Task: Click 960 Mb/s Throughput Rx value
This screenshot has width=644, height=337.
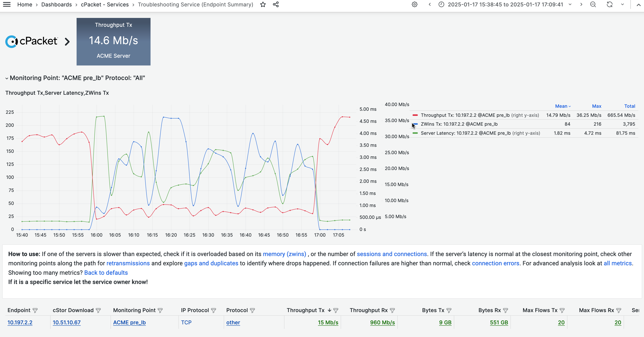Action: pos(383,322)
